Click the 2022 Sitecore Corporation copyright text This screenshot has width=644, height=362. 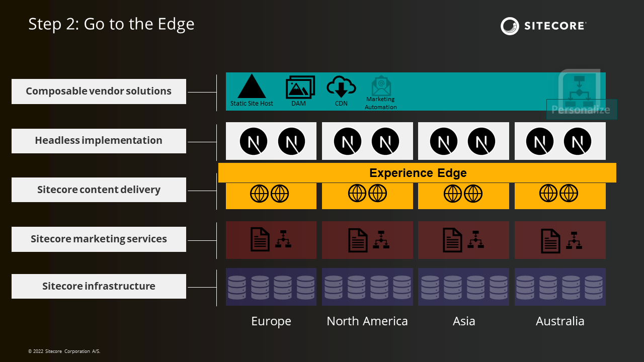point(64,351)
